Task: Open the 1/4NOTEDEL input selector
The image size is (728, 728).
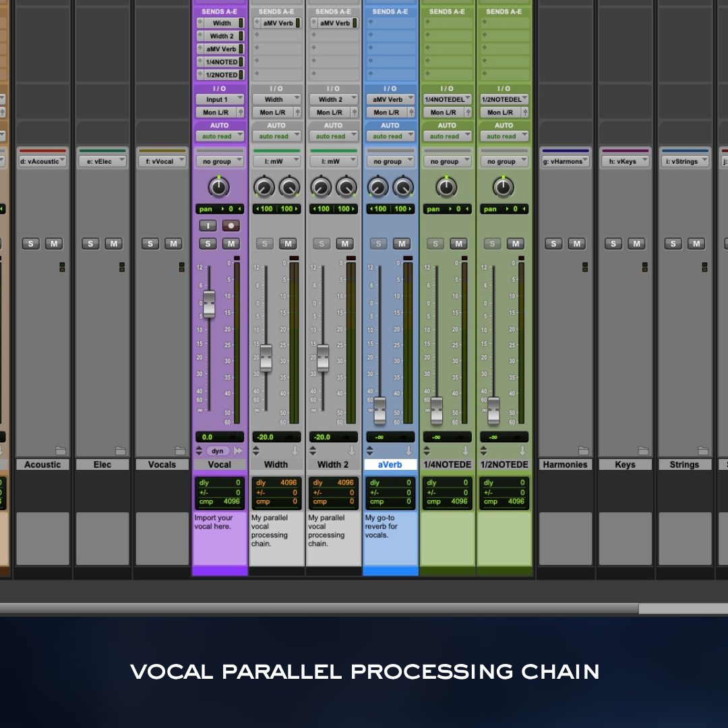Action: tap(448, 99)
